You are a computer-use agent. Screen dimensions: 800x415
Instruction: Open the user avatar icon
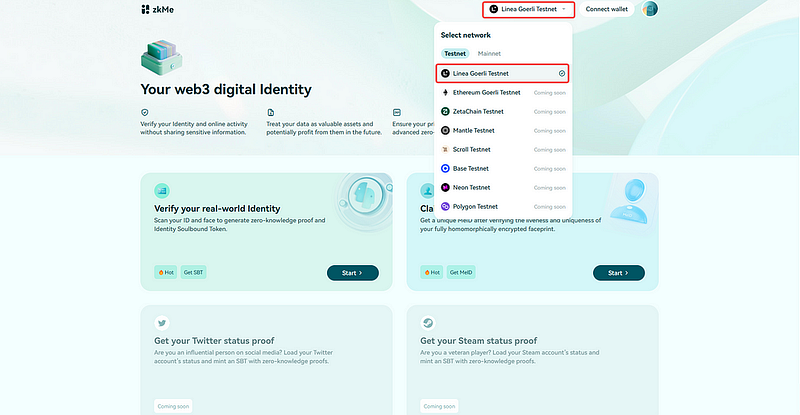click(649, 9)
